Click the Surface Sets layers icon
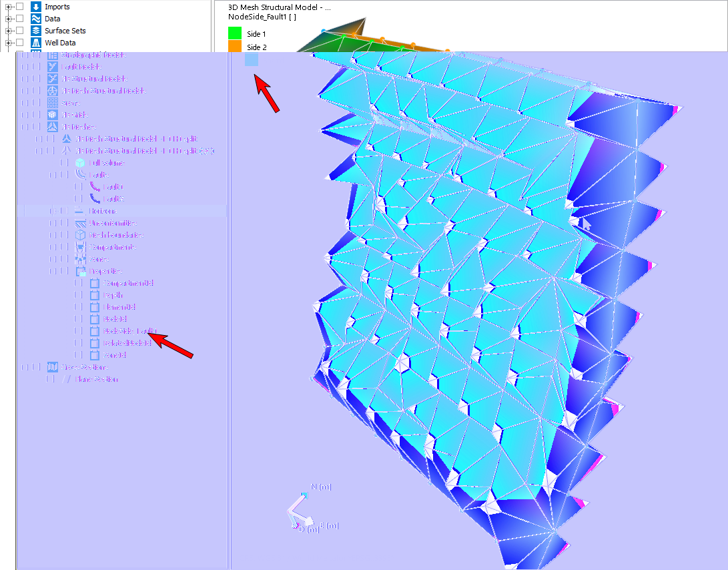This screenshot has height=570, width=728. tap(36, 31)
